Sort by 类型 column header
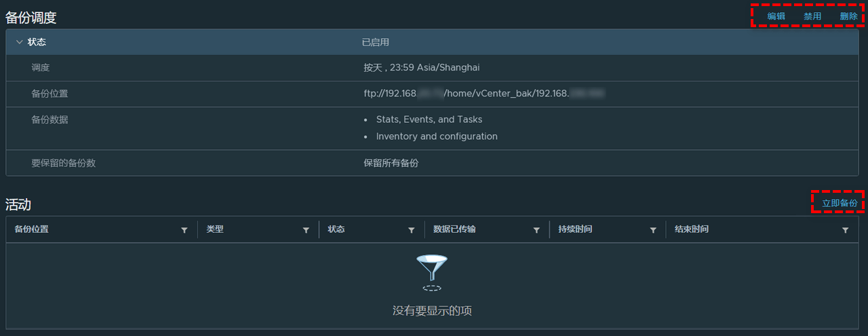The width and height of the screenshot is (868, 336). [x=215, y=229]
